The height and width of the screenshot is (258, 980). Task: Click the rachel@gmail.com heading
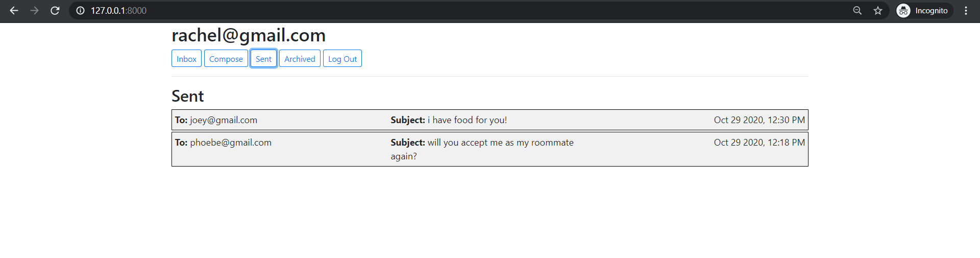click(x=249, y=35)
